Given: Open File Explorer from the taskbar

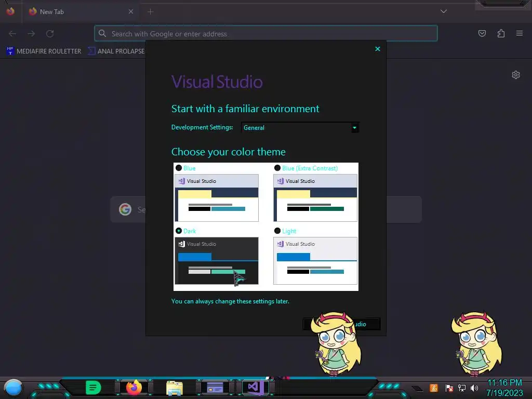Looking at the screenshot, I should pos(175,388).
